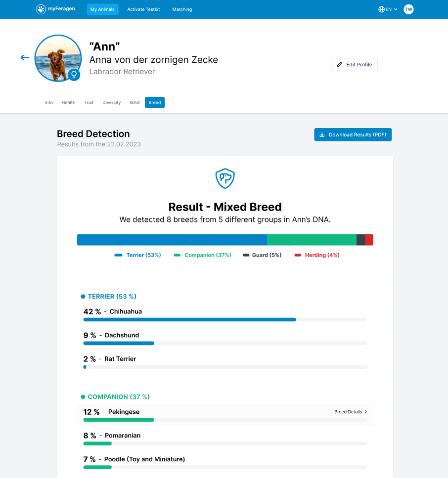The width and height of the screenshot is (448, 478).
Task: Click the myFeragen paw logo
Action: click(41, 9)
